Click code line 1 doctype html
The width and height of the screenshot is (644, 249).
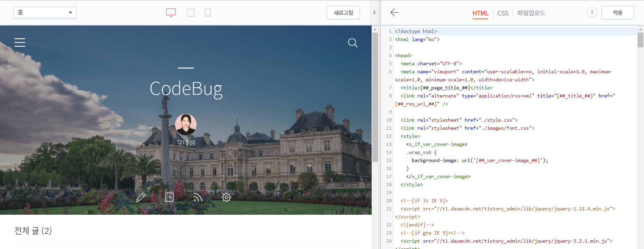[x=416, y=31]
